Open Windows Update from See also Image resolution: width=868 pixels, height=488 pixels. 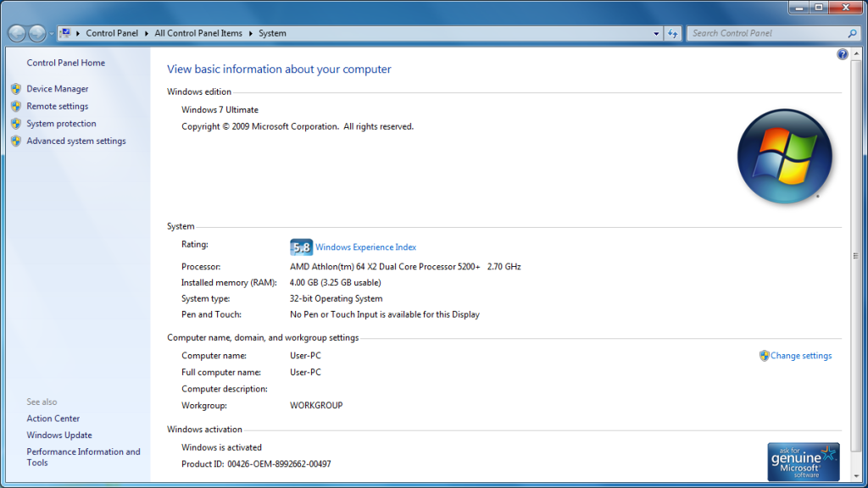click(59, 435)
